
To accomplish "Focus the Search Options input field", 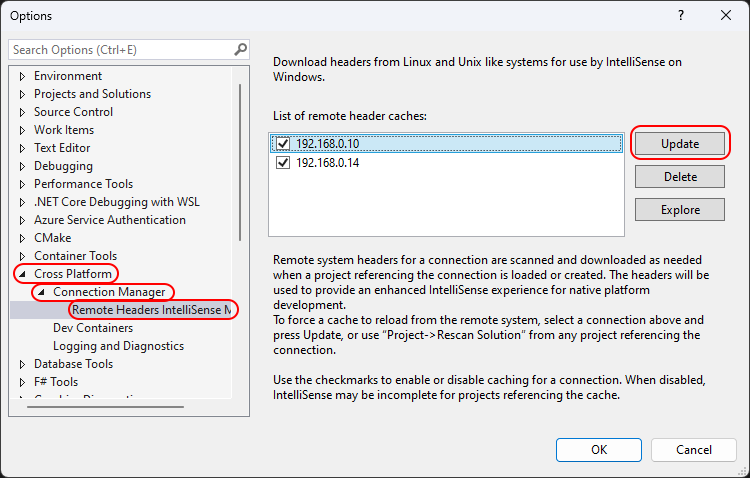I will coord(120,49).
